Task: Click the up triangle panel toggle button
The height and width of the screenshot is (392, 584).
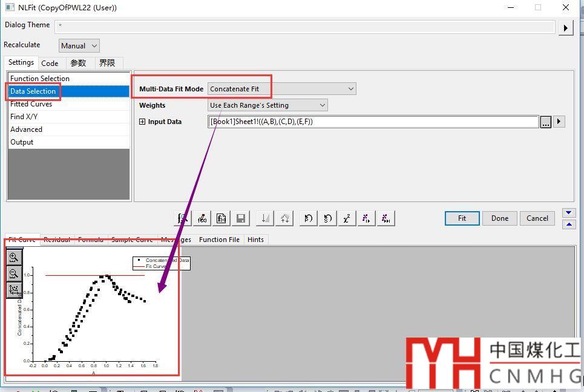Action: 569,224
